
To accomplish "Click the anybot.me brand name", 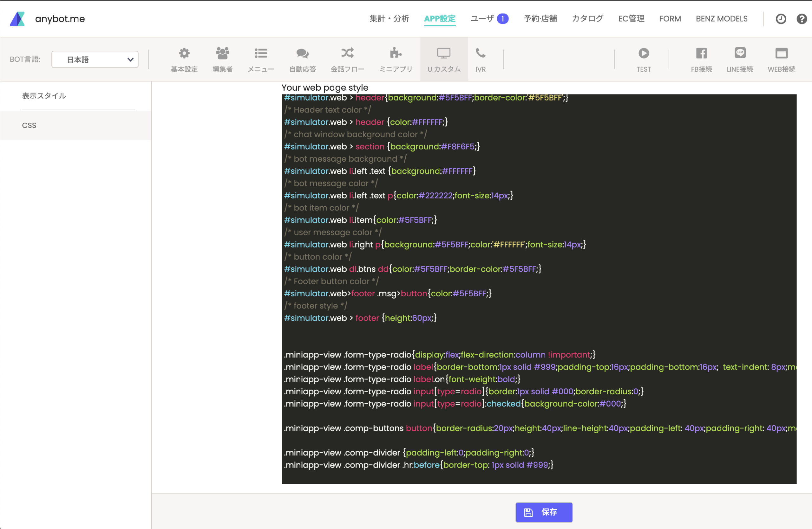I will coord(60,19).
